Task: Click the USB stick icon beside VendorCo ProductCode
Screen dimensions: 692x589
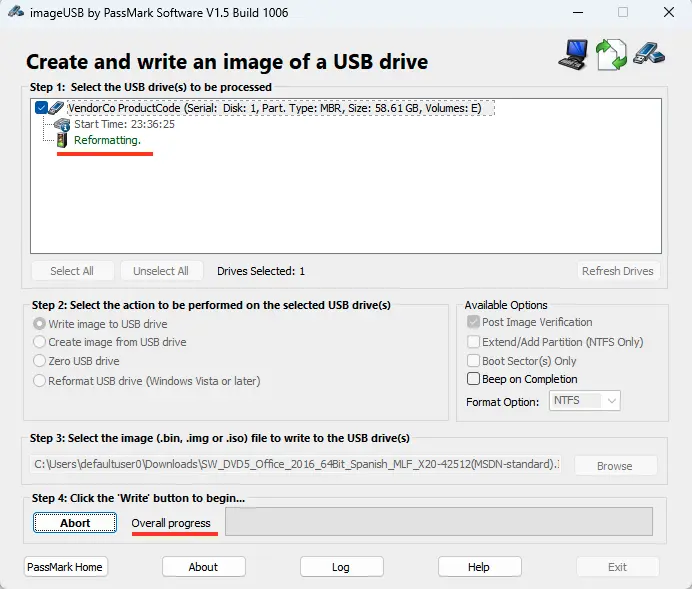Action: (x=56, y=108)
